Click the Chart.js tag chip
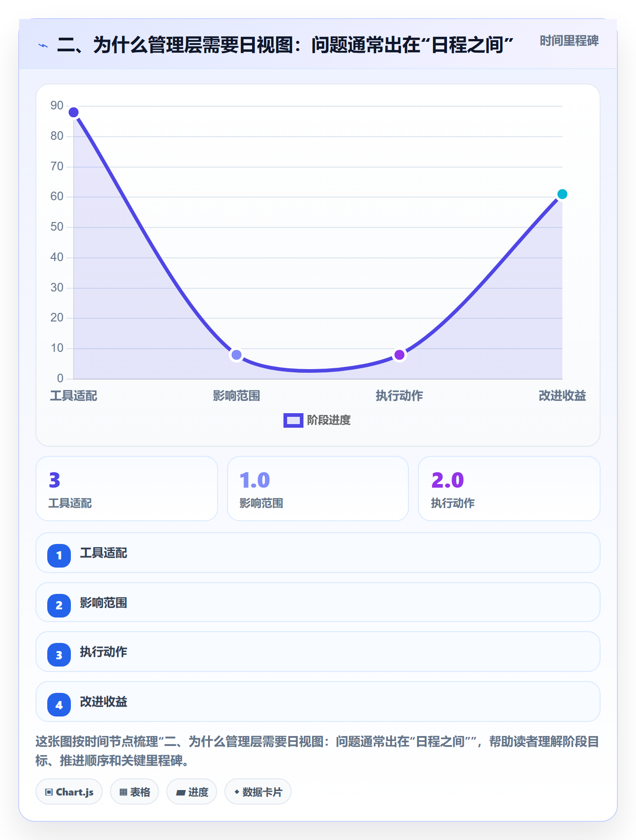The width and height of the screenshot is (636, 840). pyautogui.click(x=69, y=792)
